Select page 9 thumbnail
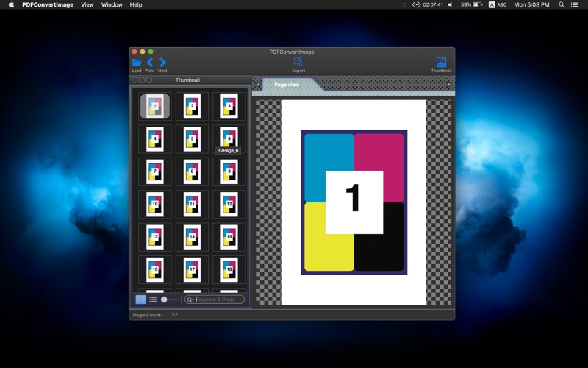588x368 pixels. [229, 171]
